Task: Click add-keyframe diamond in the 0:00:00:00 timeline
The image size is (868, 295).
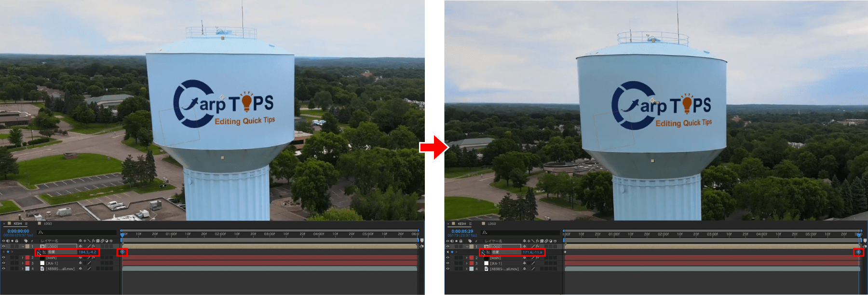Action: click(x=8, y=252)
